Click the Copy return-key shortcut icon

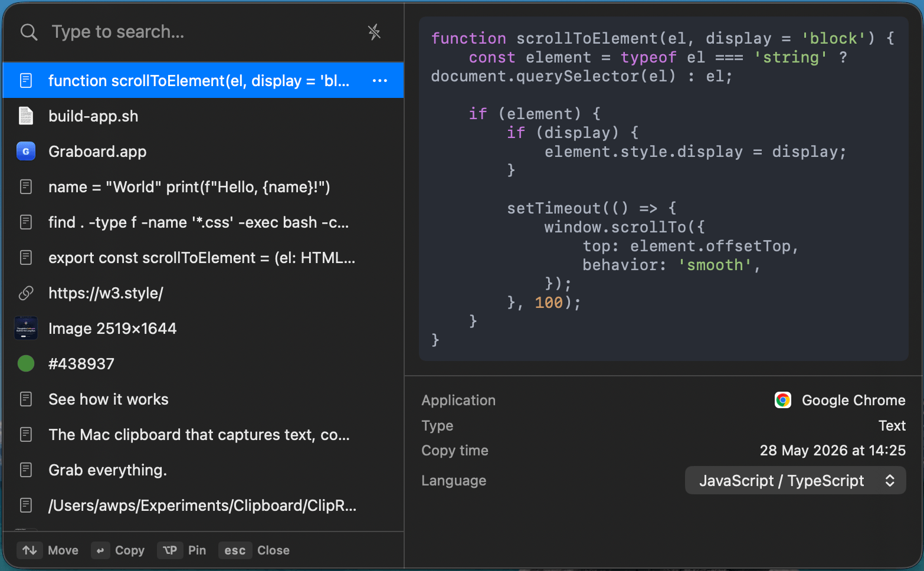[100, 550]
